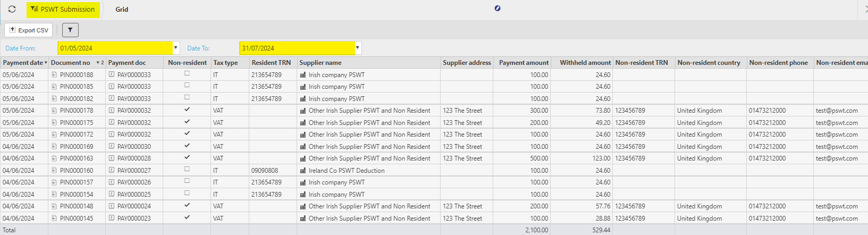The width and height of the screenshot is (868, 235).
Task: Uncheck Non-resident for PIN0000178 row
Action: pos(187,110)
